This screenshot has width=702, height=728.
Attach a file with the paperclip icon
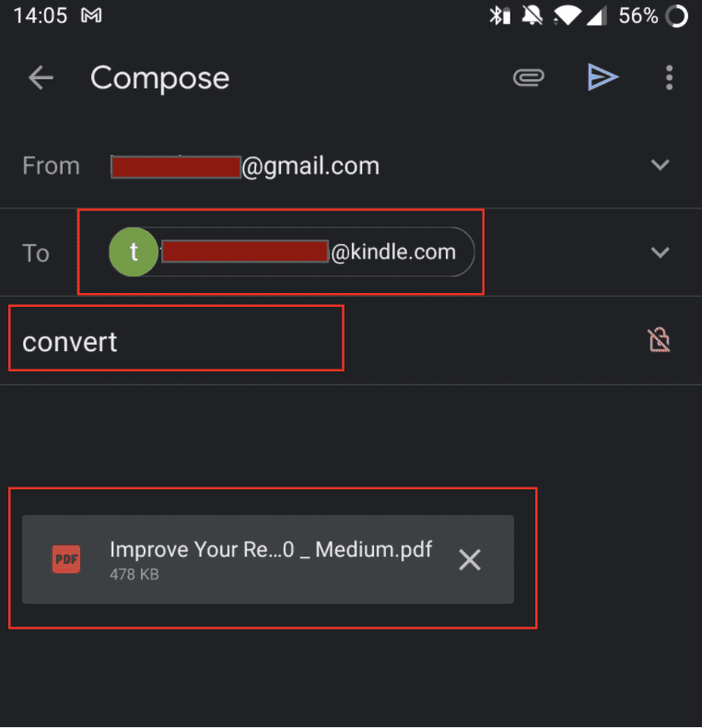tap(529, 78)
